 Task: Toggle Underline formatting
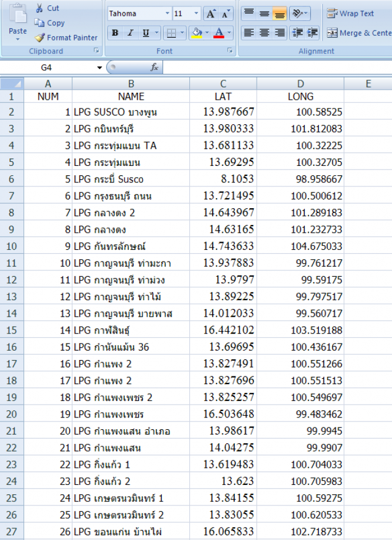146,33
